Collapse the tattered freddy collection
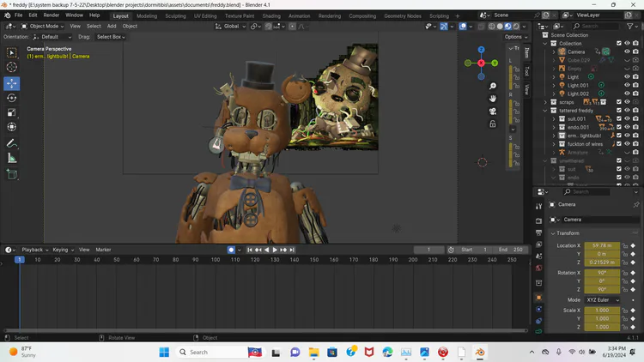This screenshot has height=362, width=644. point(545,111)
